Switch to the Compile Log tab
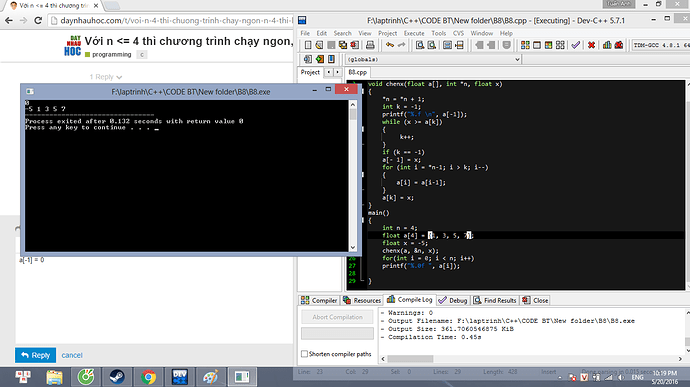Image resolution: width=690 pixels, height=387 pixels. point(410,300)
